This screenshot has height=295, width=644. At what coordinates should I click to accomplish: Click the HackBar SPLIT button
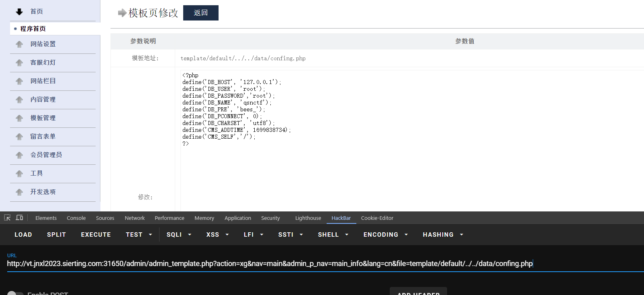click(x=56, y=235)
